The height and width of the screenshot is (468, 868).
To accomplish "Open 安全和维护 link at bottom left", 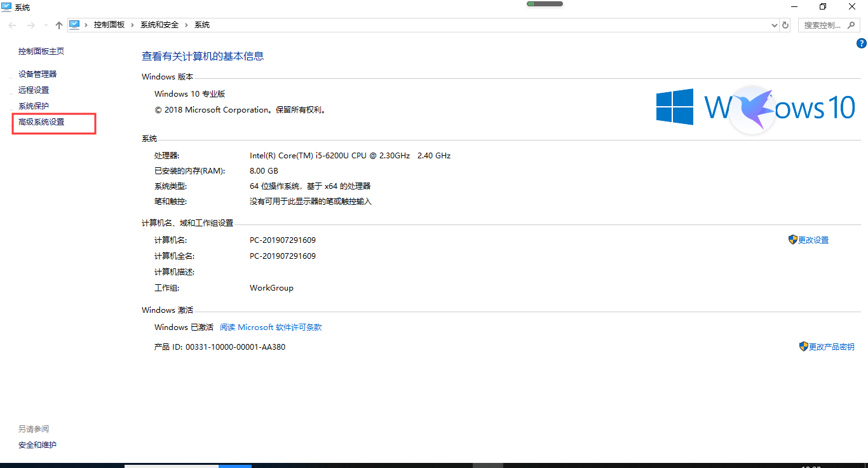I will click(x=37, y=445).
